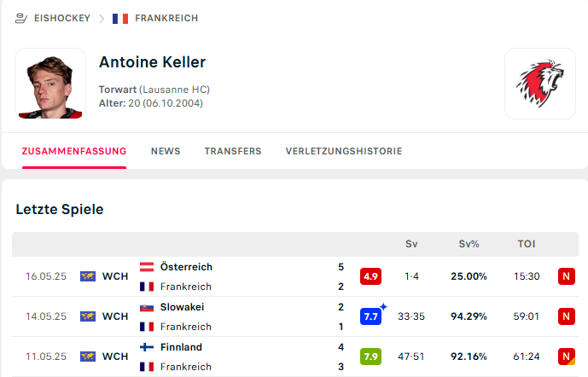Screen dimensions: 588x377
Task: Click the green 7.9 rating badge
Action: (x=370, y=357)
